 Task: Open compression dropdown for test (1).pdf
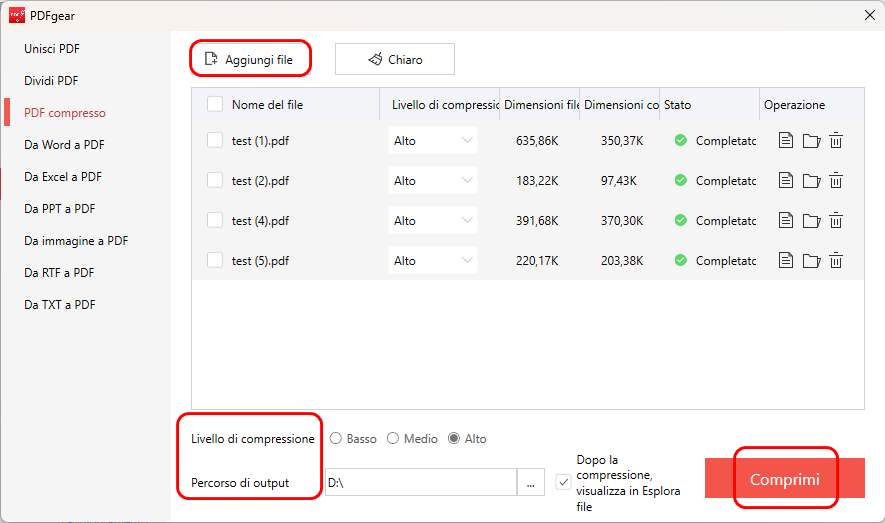pyautogui.click(x=433, y=140)
